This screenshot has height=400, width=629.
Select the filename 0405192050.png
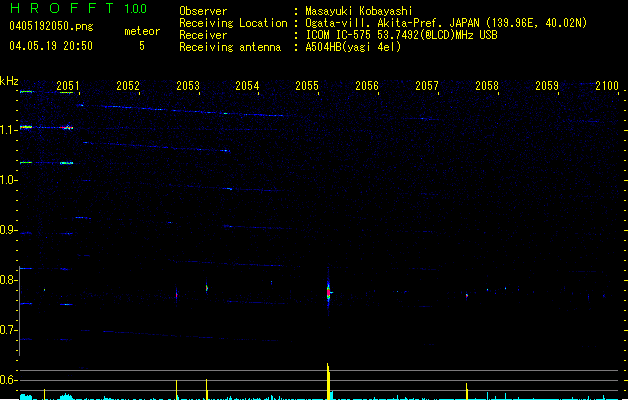[x=51, y=26]
